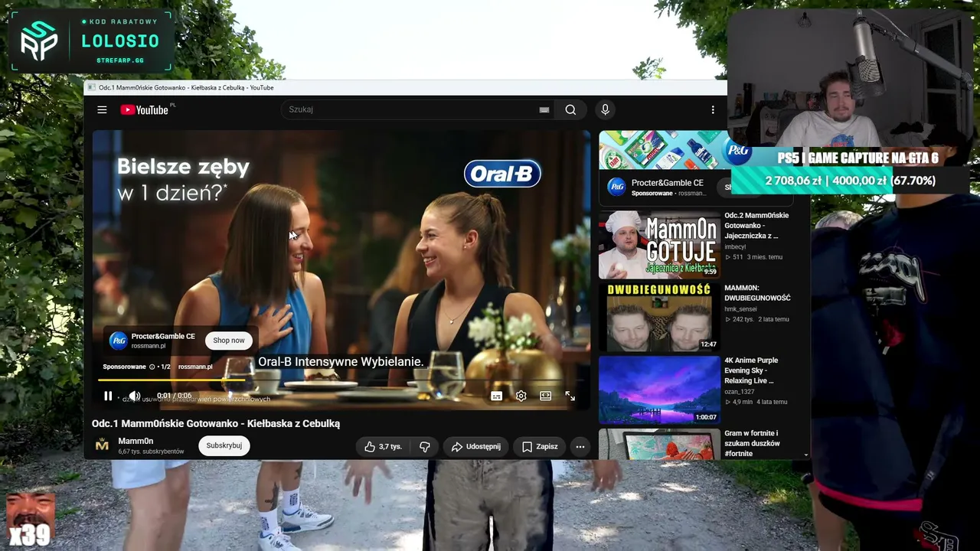
Task: Go to YouTube home via logo
Action: (144, 110)
